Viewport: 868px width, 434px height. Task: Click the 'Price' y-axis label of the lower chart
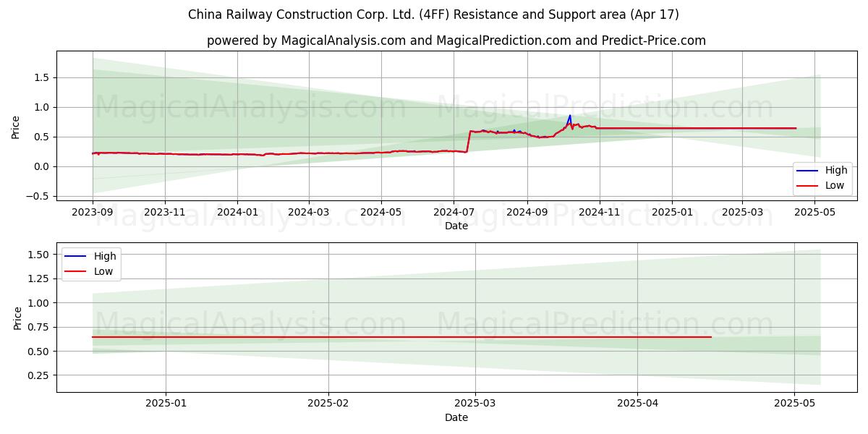point(18,318)
